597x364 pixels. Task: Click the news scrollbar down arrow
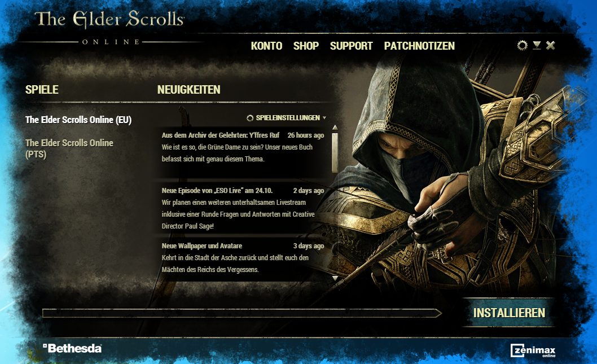click(335, 278)
